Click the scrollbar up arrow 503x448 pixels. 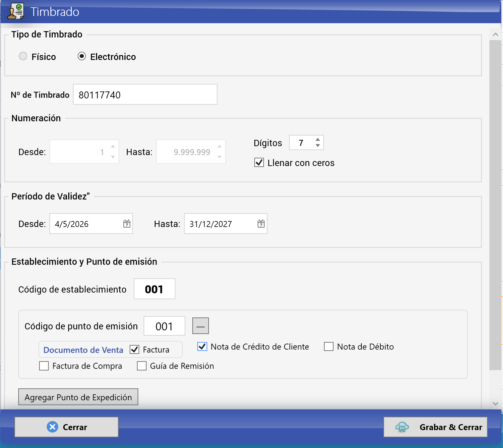[x=495, y=34]
